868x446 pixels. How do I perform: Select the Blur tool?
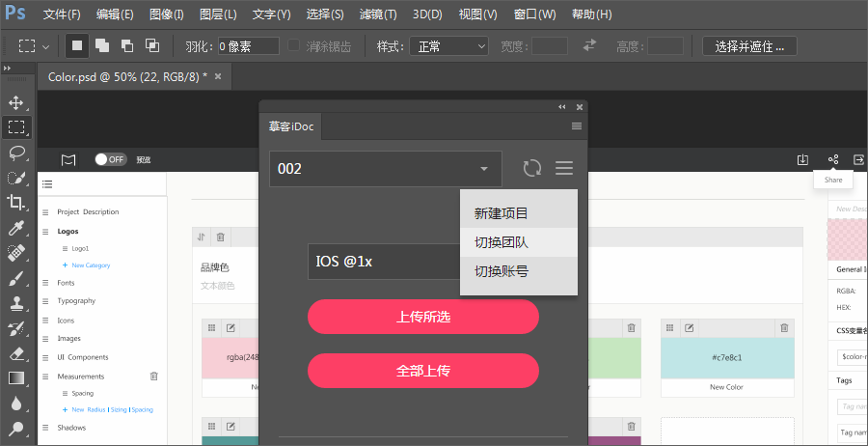point(16,404)
